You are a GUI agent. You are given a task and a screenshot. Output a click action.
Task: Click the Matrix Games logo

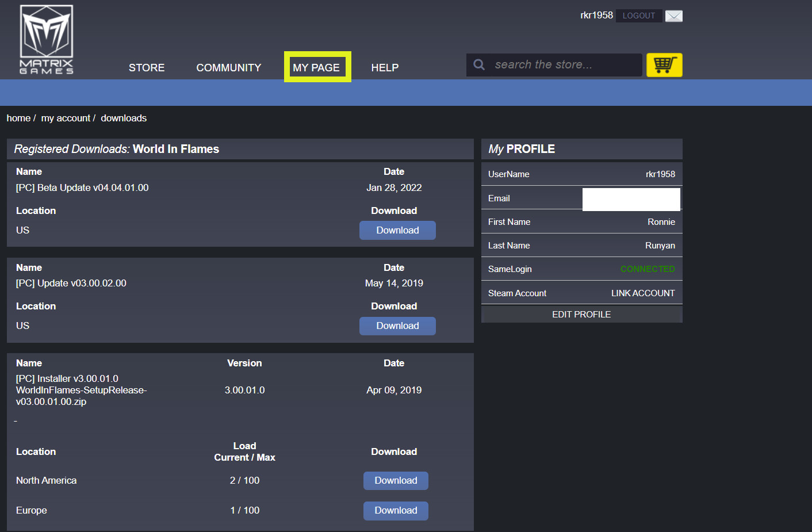coord(47,39)
